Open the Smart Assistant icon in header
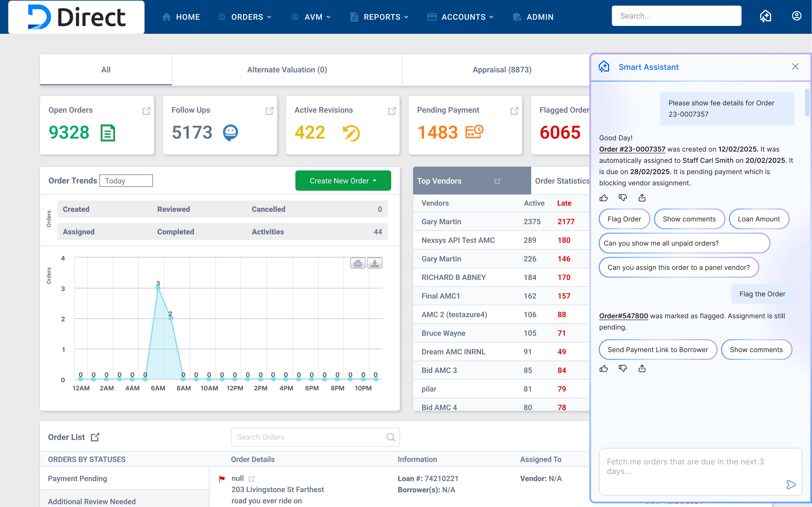 pyautogui.click(x=765, y=16)
